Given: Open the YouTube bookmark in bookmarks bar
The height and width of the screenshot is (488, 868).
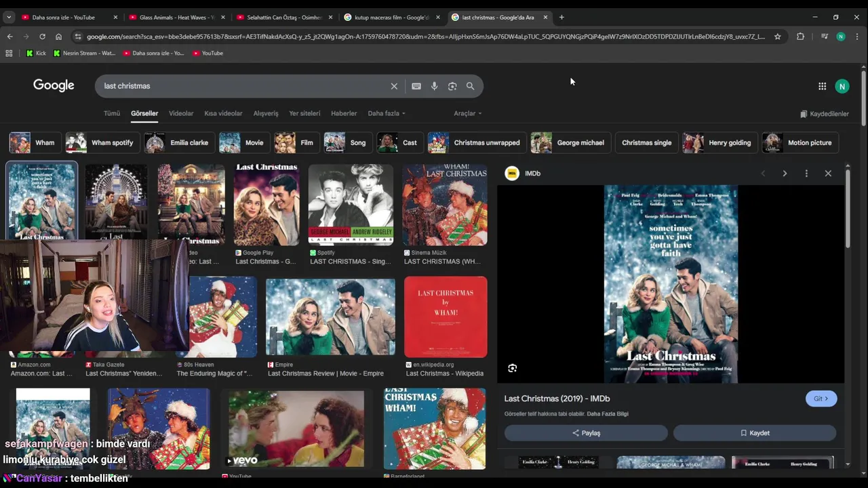Looking at the screenshot, I should 208,53.
